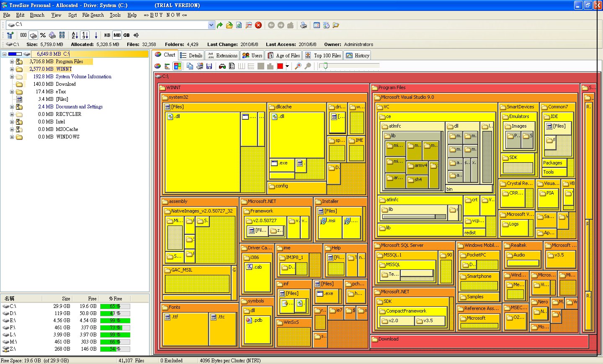Image resolution: width=603 pixels, height=364 pixels.
Task: Click the allocated space disk icon
Action: (x=33, y=35)
